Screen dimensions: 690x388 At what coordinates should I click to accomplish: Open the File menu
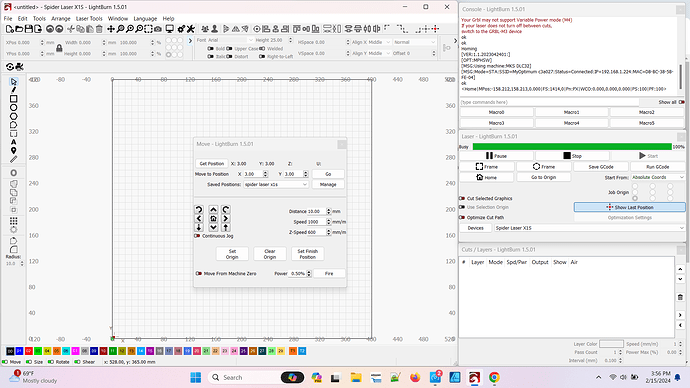pos(8,18)
